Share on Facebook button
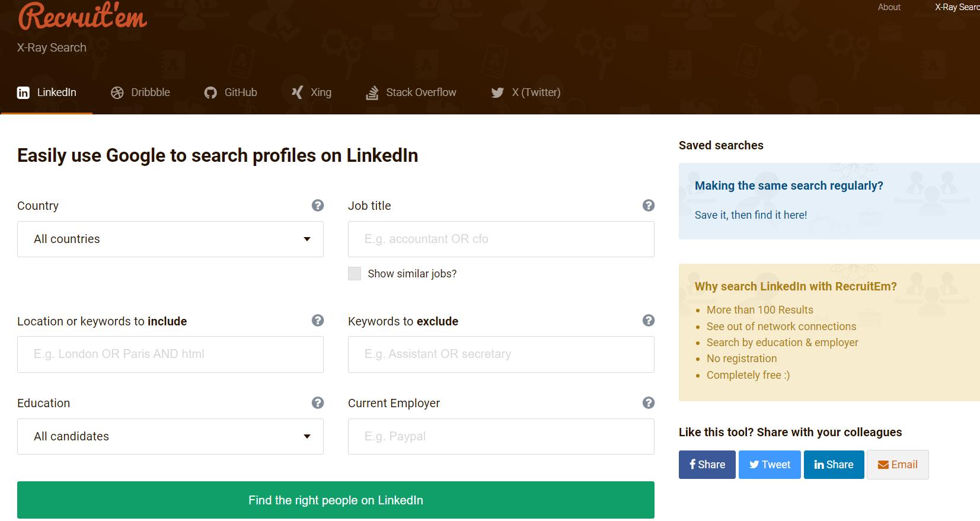980x521 pixels. [707, 465]
